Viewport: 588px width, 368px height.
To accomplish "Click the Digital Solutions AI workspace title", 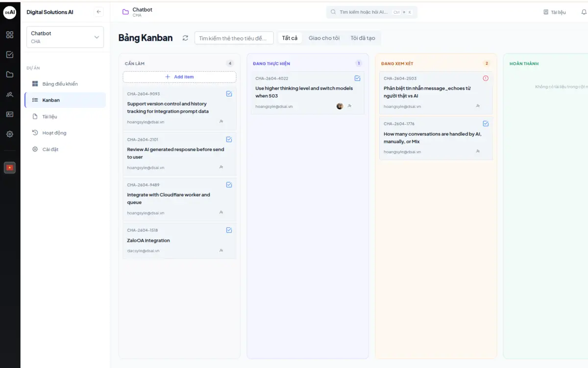I will (x=50, y=12).
